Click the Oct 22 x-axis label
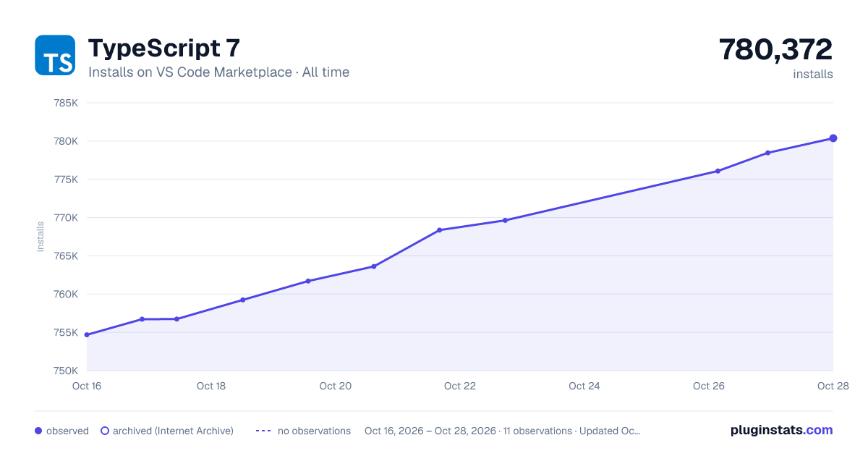 point(460,386)
